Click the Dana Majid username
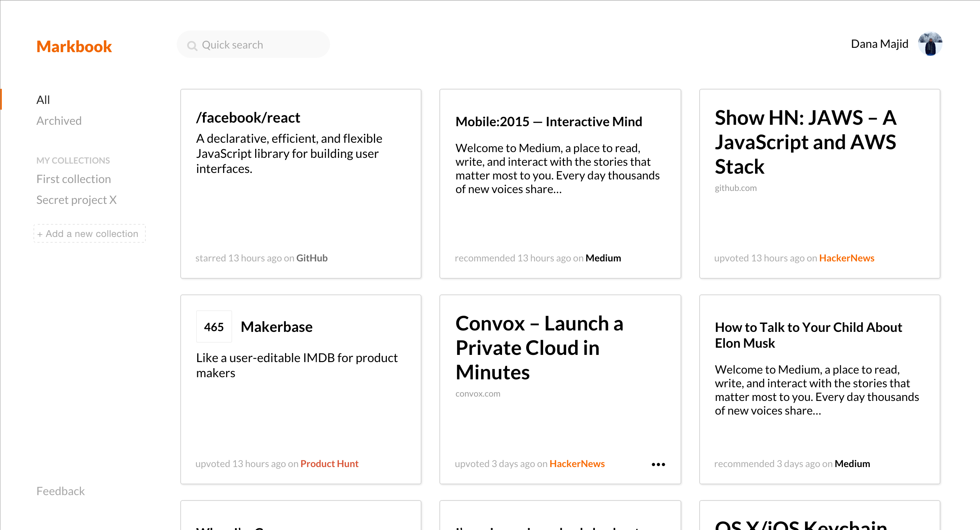The height and width of the screenshot is (530, 980). (879, 44)
